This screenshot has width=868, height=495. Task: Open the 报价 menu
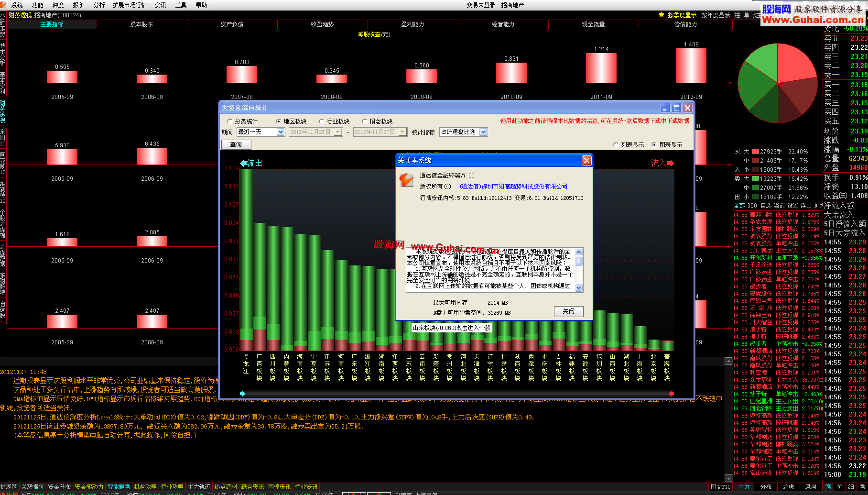(78, 5)
